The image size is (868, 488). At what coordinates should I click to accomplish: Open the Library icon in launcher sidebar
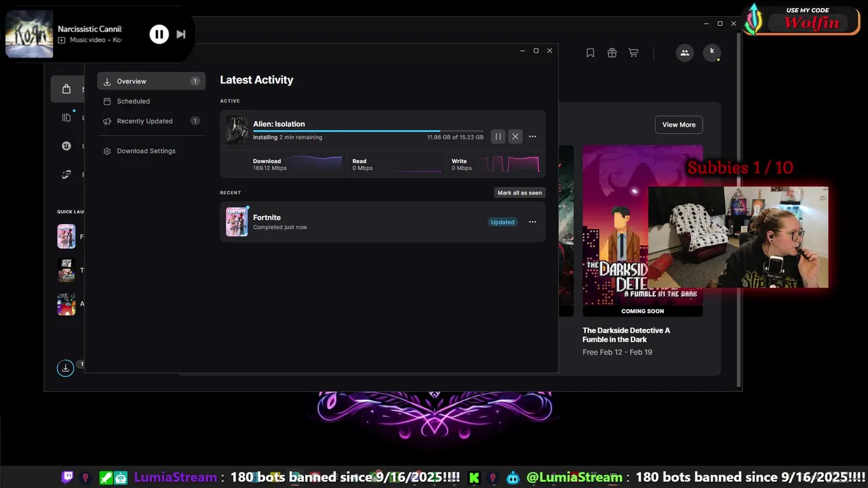(66, 117)
